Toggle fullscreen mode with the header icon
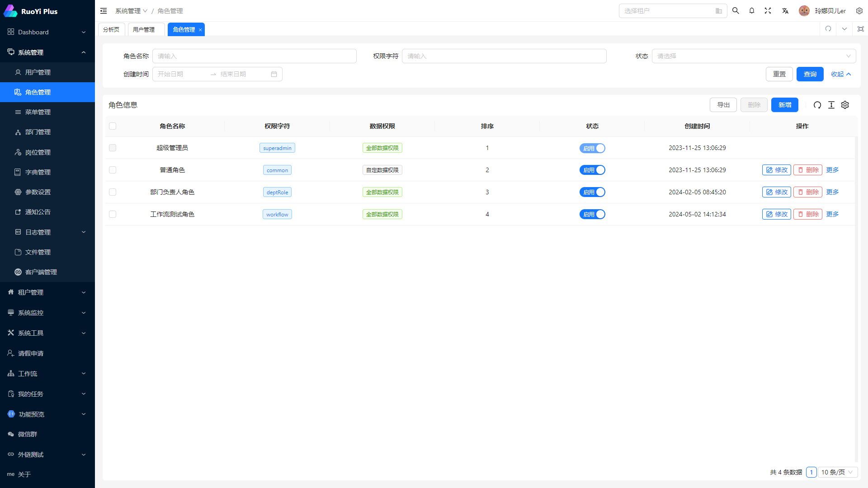868x488 pixels. [768, 11]
